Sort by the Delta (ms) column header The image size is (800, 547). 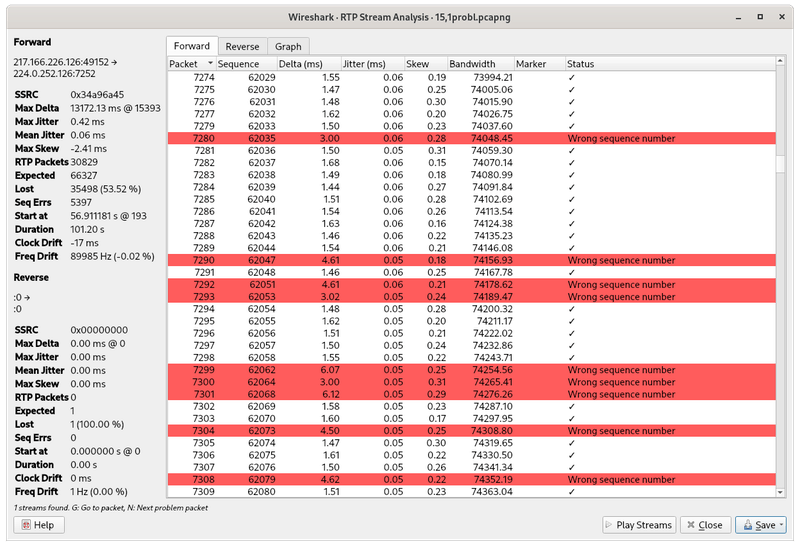point(309,64)
